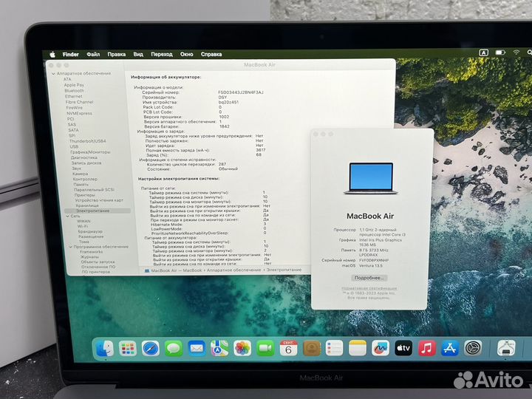Select Ethernet in the sidebar
This screenshot has width=532, height=399.
click(x=74, y=96)
